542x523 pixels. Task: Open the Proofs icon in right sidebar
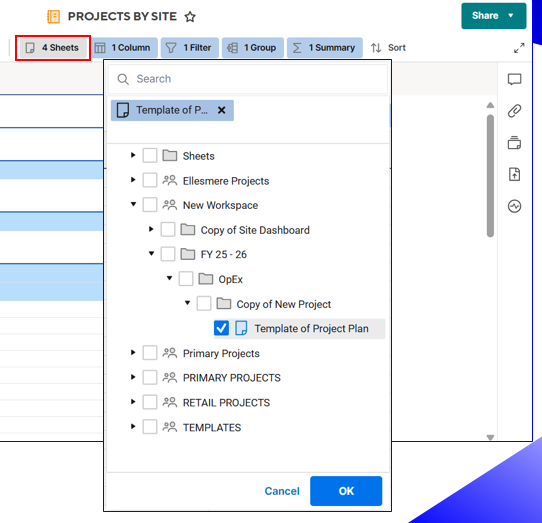[514, 142]
